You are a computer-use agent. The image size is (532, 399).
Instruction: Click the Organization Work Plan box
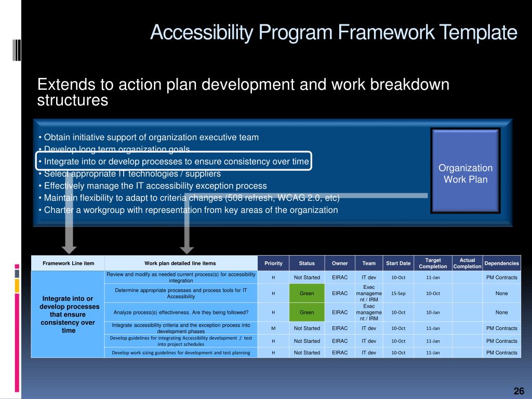pyautogui.click(x=465, y=170)
